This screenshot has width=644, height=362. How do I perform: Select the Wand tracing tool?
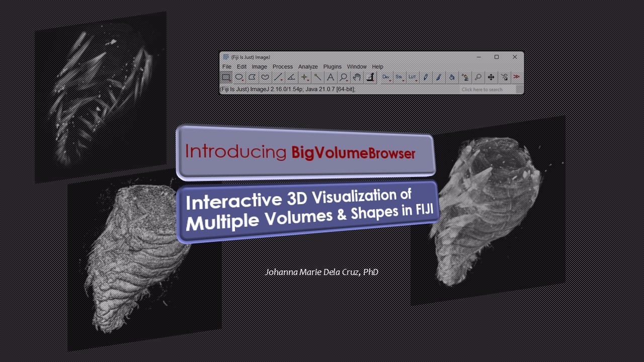point(317,77)
